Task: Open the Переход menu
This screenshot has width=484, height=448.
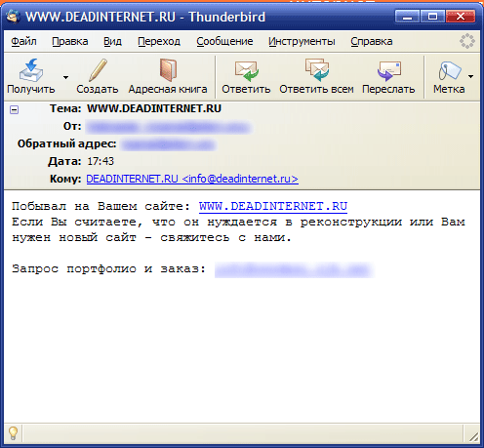Action: (159, 42)
